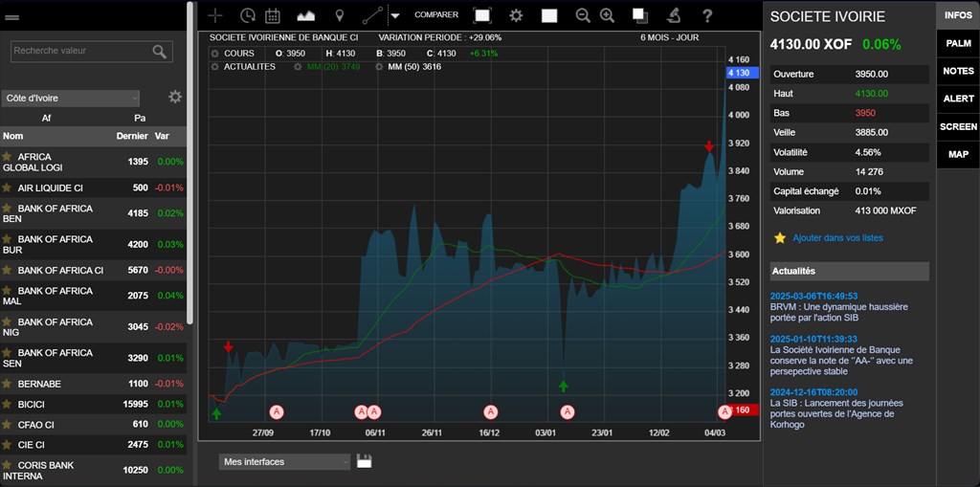Viewport: 980px width, 487px height.
Task: Open the calendar date range picker
Action: 272,15
